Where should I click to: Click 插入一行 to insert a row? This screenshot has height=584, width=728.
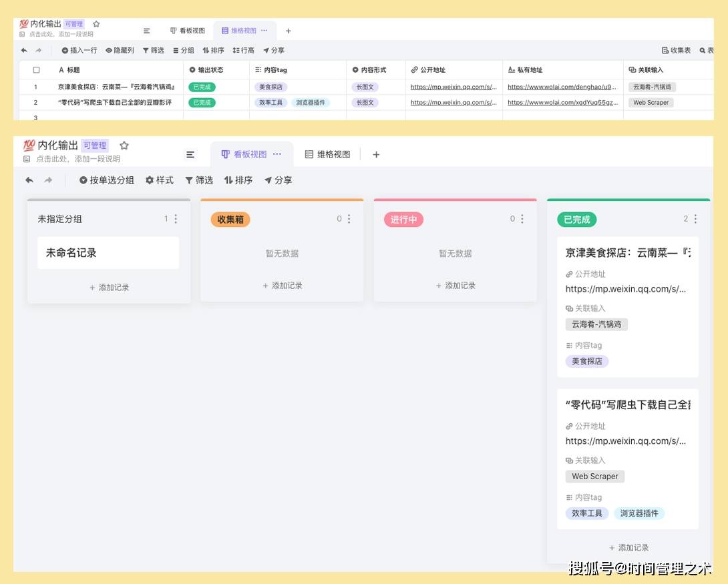coord(79,50)
